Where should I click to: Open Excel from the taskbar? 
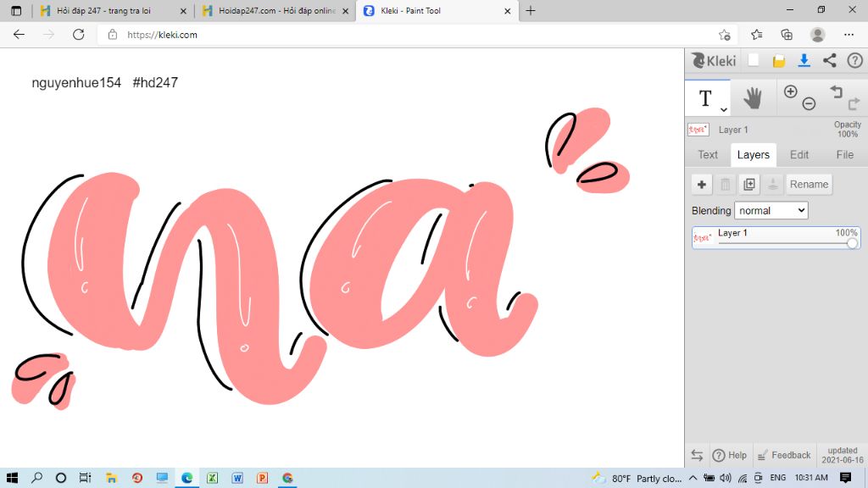(x=212, y=478)
